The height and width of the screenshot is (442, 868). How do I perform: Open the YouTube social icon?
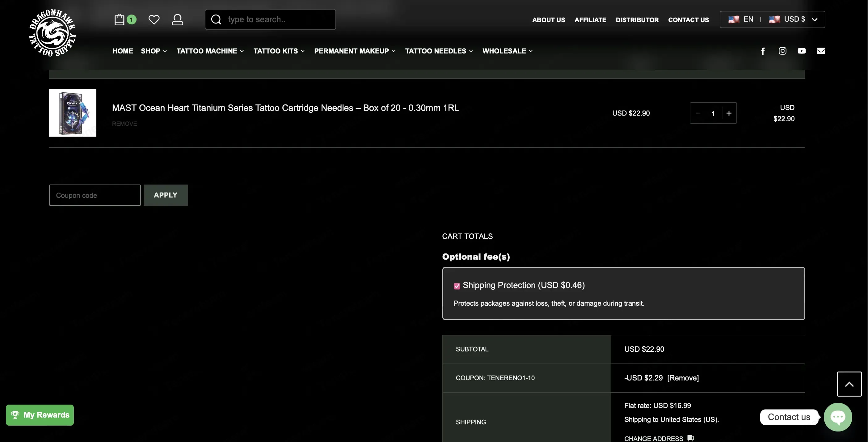coord(802,51)
